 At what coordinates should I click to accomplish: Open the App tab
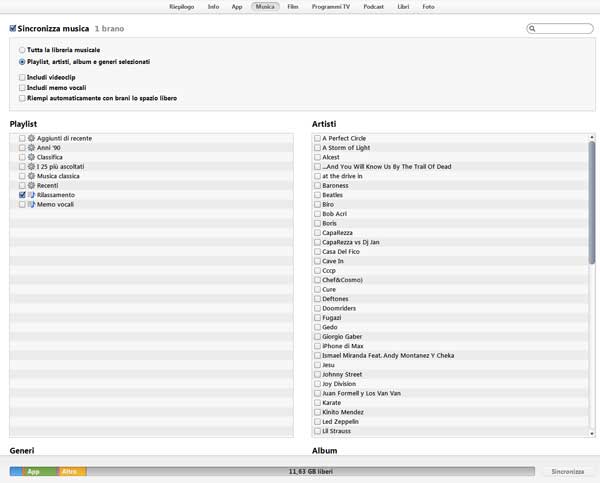237,7
